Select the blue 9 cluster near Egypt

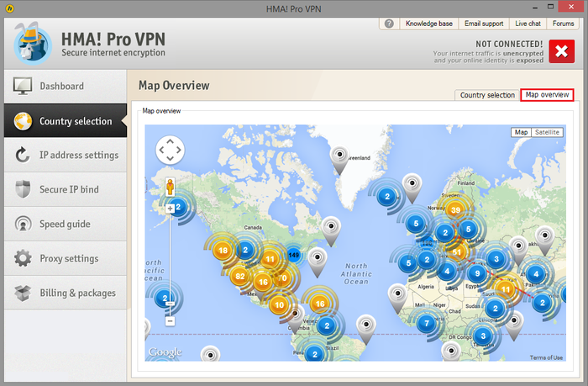(x=477, y=273)
